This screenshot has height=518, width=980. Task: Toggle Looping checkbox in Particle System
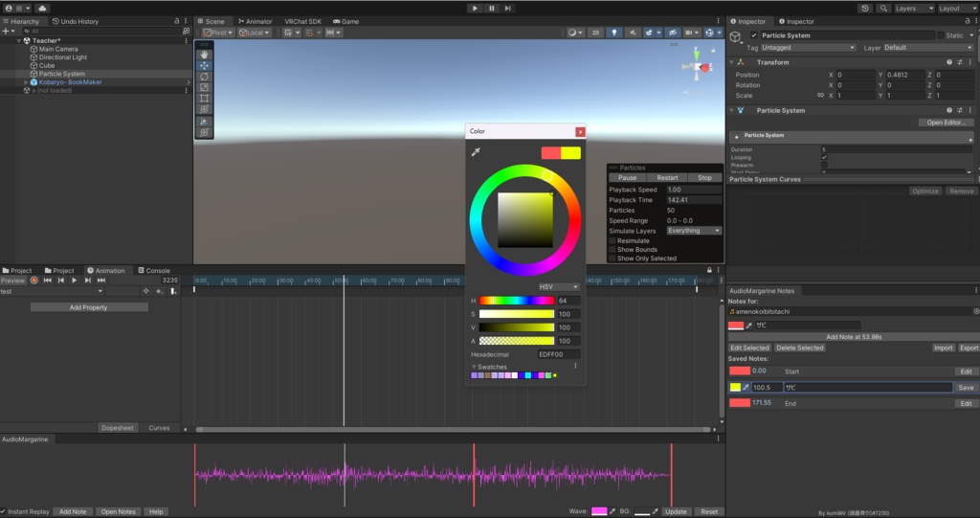[824, 158]
